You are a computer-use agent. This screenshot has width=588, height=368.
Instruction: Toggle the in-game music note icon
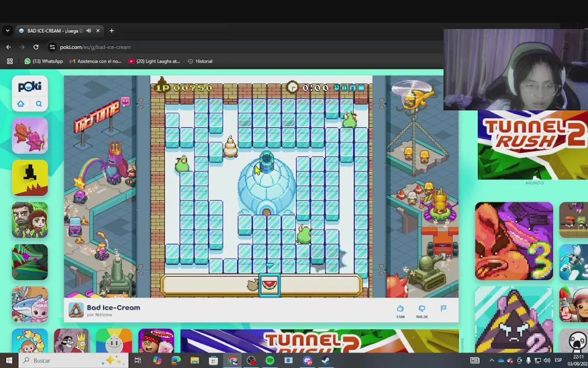click(x=353, y=88)
